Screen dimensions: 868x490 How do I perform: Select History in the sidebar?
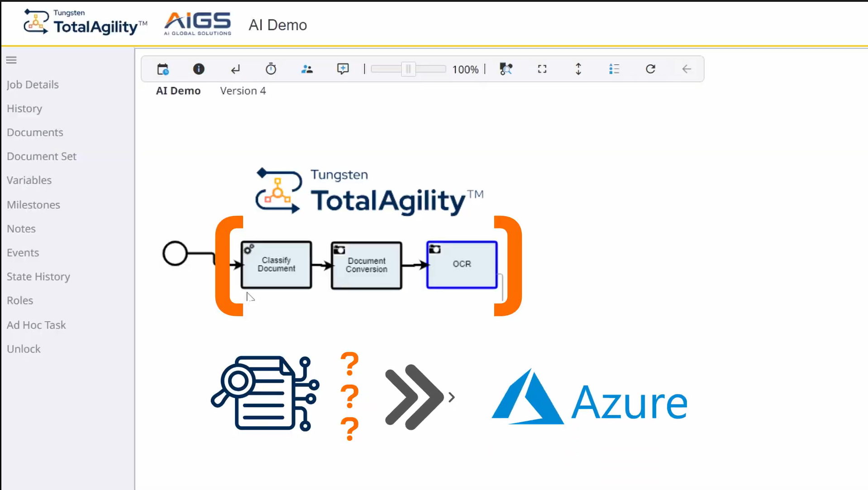click(x=24, y=109)
